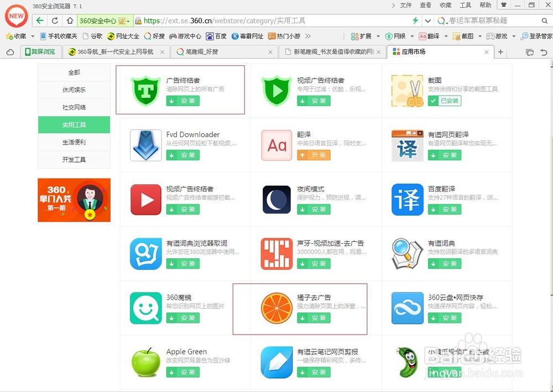
Task: Click the 跨屏浏览 button
Action: click(40, 52)
